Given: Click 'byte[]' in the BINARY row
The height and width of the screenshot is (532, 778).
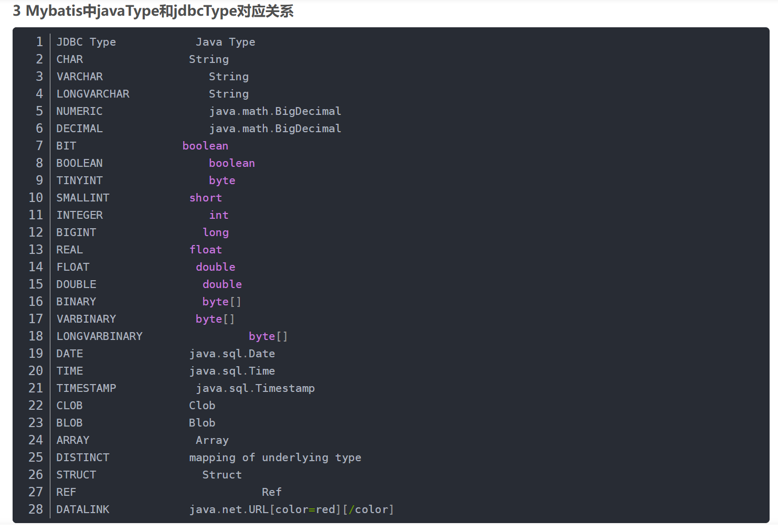Looking at the screenshot, I should [x=222, y=302].
